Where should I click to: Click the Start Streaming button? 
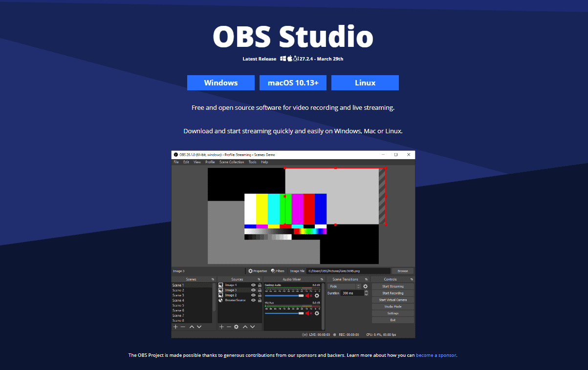coord(392,287)
